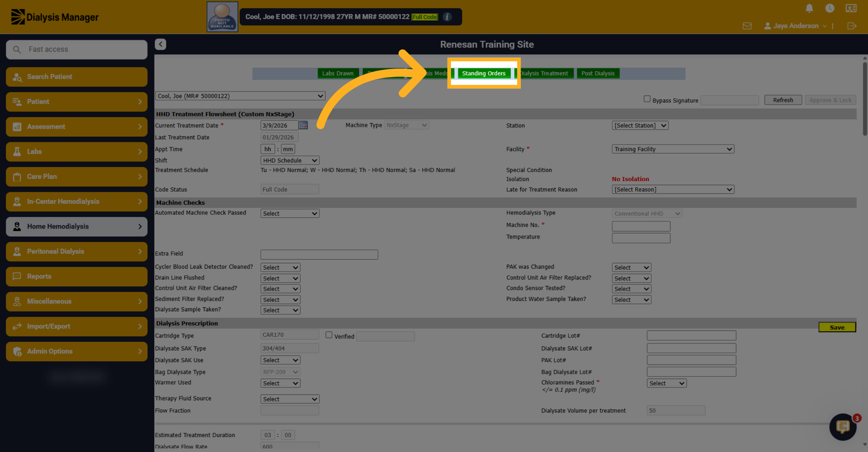Image resolution: width=868 pixels, height=452 pixels.
Task: Click the Fast access search field
Action: (77, 49)
